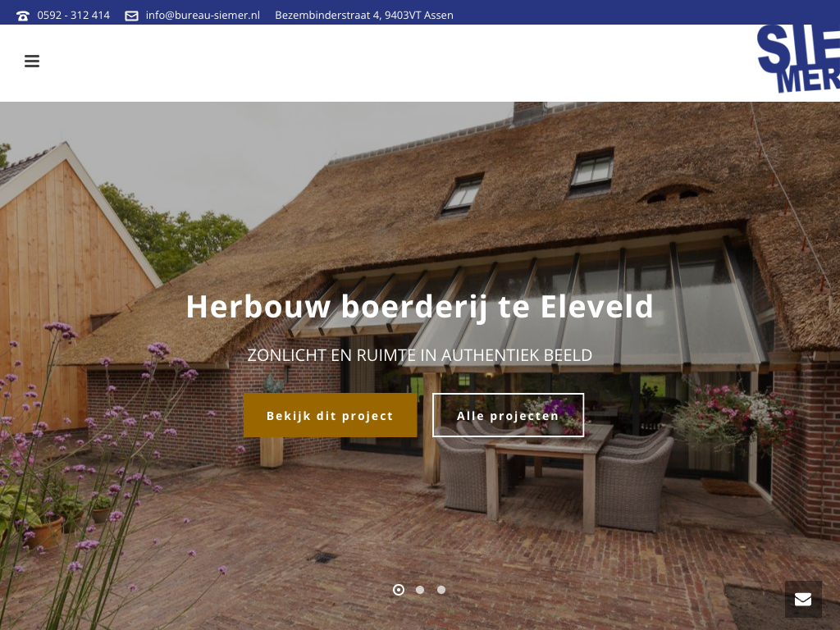840x630 pixels.
Task: Click the blue contact bar empty area
Action: coord(643,12)
